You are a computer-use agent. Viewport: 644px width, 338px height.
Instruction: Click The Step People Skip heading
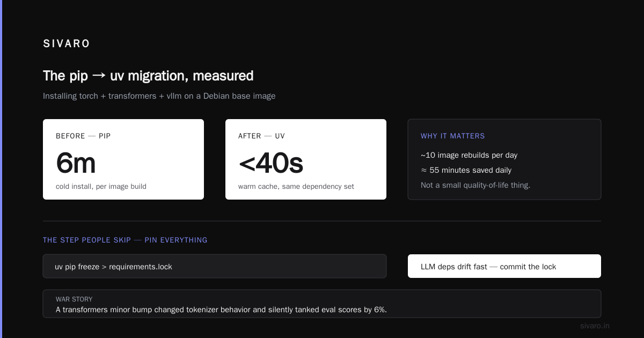pos(125,240)
